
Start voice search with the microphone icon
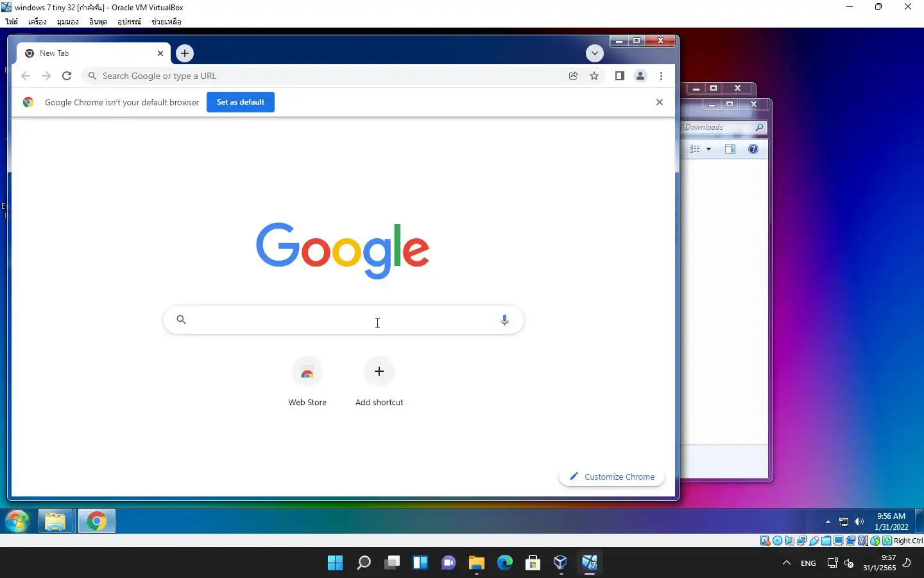504,320
